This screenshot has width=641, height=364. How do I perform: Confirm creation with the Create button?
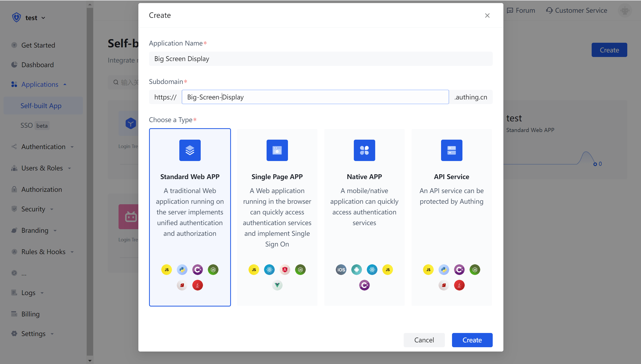(472, 340)
